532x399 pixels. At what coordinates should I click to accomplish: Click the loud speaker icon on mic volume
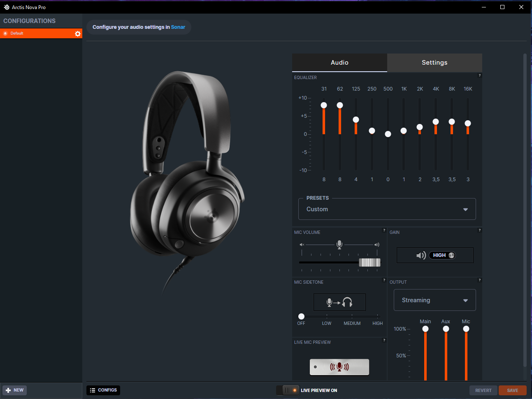point(376,245)
